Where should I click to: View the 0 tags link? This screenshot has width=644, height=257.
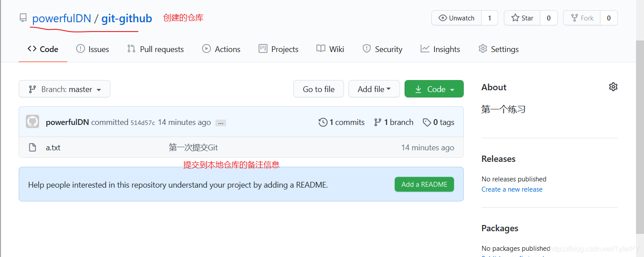click(438, 122)
